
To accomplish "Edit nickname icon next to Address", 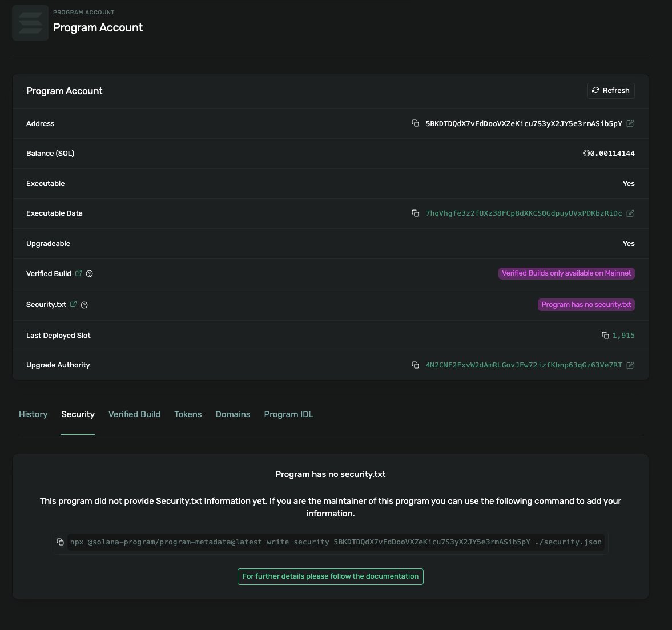I will (630, 123).
